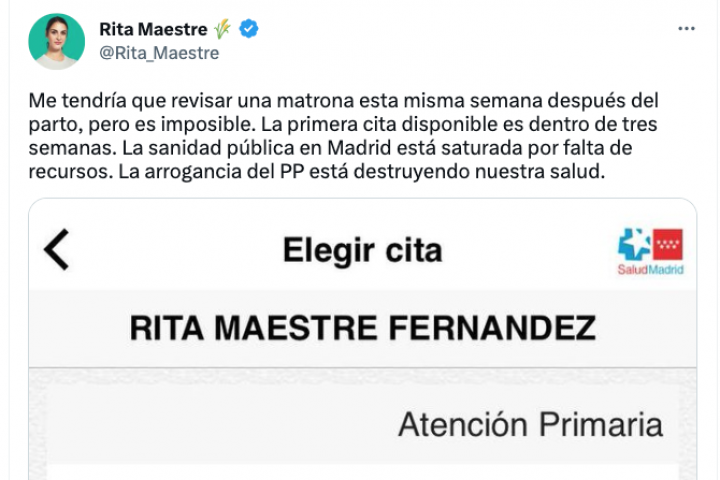Screen dimensions: 720x480
Task: Open the Rita Maestre display name link
Action: click(x=154, y=30)
